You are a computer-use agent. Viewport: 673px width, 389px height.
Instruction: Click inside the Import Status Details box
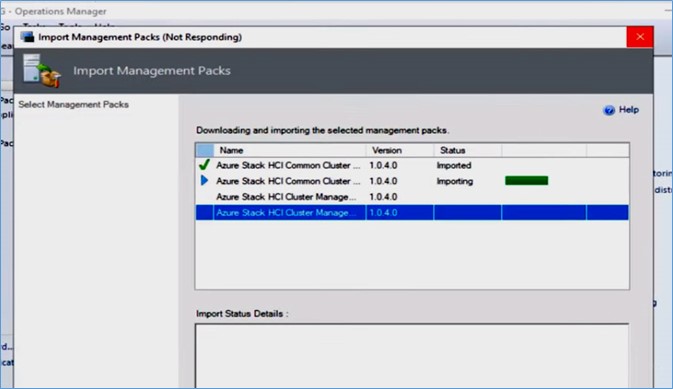tap(412, 356)
